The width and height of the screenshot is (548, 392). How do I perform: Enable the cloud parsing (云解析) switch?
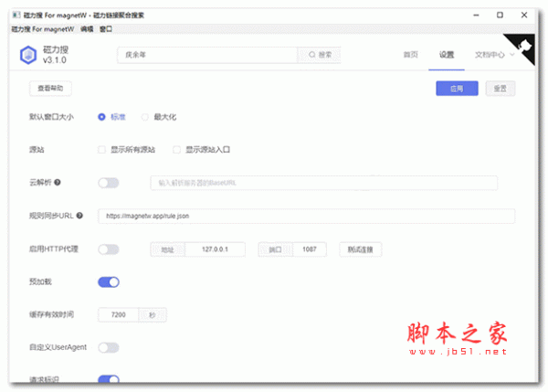click(109, 183)
